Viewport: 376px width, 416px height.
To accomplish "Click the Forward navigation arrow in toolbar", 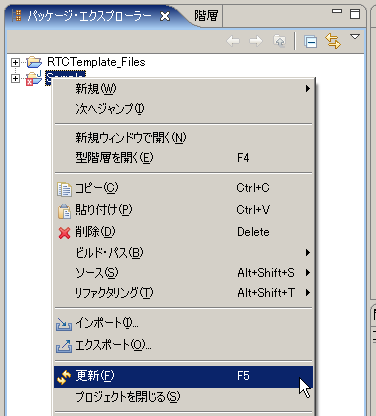I will pyautogui.click(x=256, y=41).
